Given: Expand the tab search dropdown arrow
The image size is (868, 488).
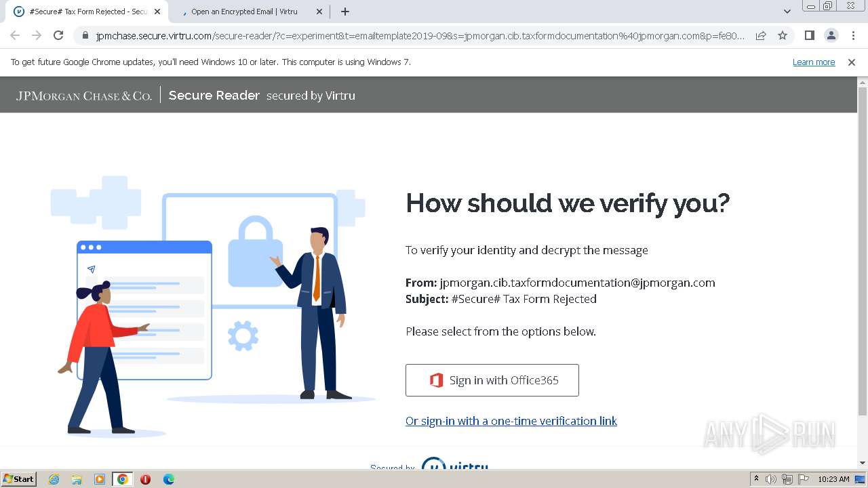Looking at the screenshot, I should pyautogui.click(x=787, y=12).
